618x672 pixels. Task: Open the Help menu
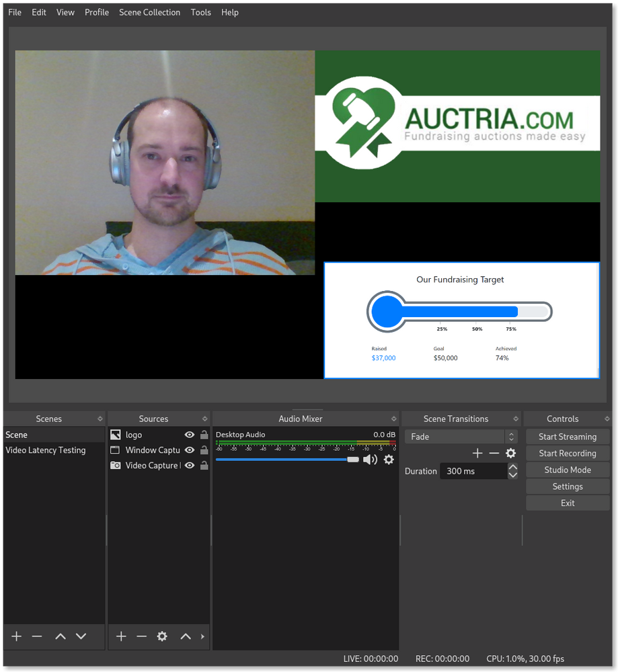tap(230, 12)
